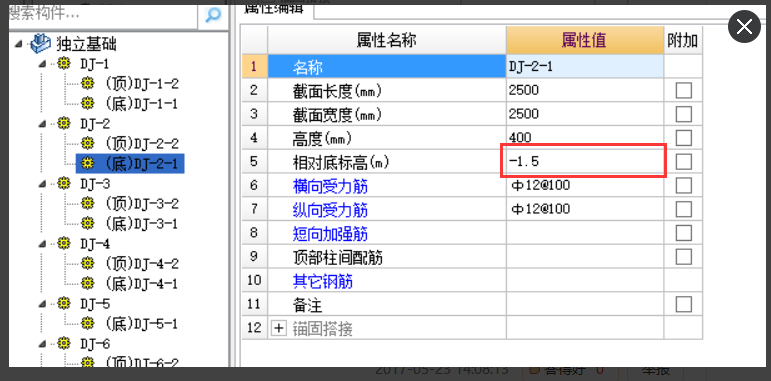Open the 短向加强筋 property link
Image resolution: width=771 pixels, height=381 pixels.
tap(330, 233)
